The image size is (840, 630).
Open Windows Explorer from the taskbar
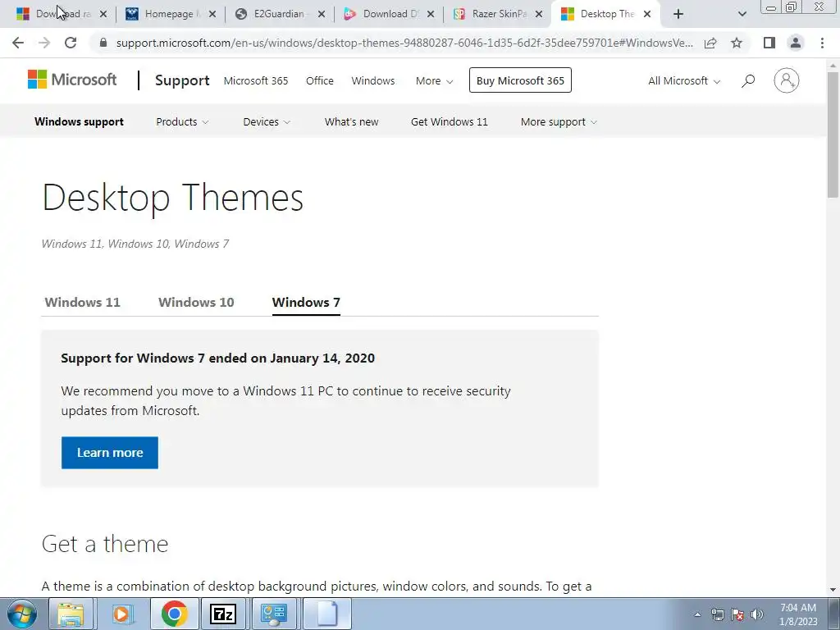tap(71, 614)
